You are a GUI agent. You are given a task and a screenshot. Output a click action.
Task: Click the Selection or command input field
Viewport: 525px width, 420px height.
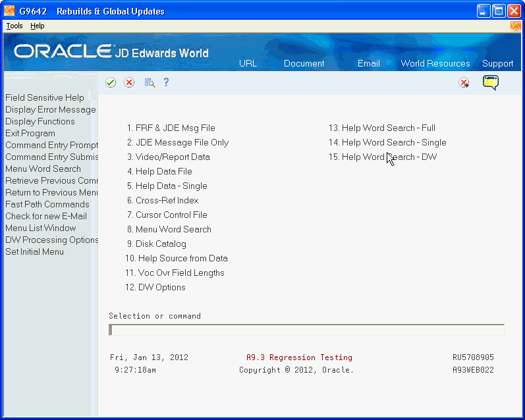tap(306, 330)
